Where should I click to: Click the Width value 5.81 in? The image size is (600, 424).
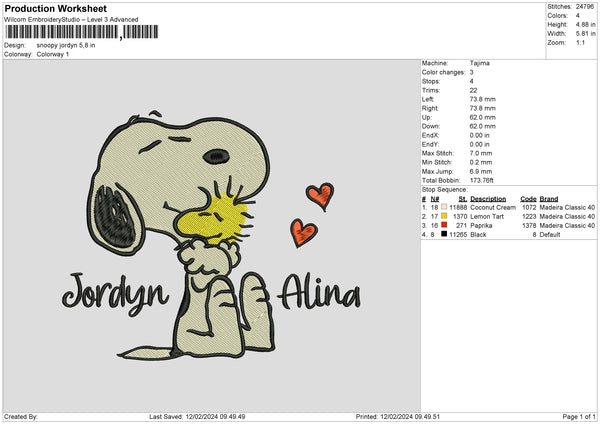pos(585,34)
